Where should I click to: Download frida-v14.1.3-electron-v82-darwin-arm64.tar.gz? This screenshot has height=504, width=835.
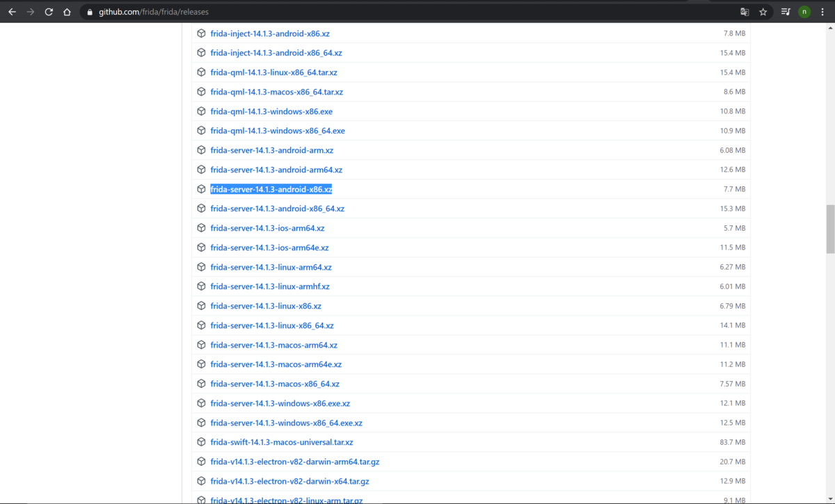coord(295,462)
